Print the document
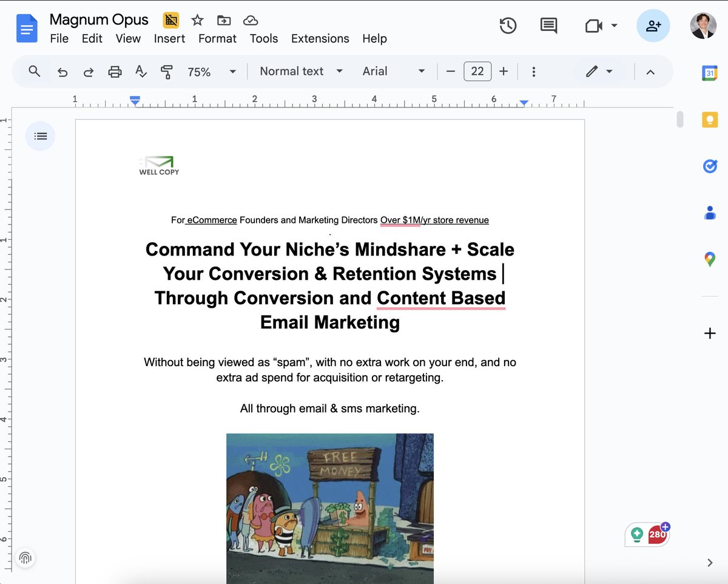This screenshot has height=584, width=728. (x=115, y=72)
